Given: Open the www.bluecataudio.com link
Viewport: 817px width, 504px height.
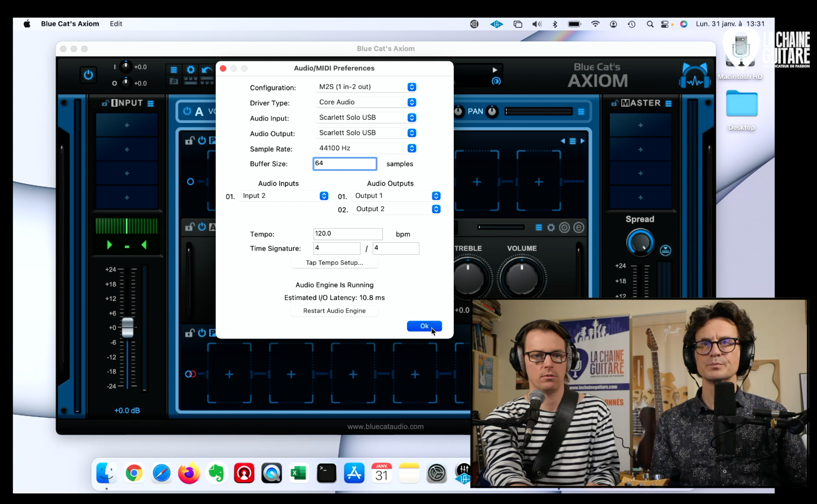Looking at the screenshot, I should click(x=385, y=427).
